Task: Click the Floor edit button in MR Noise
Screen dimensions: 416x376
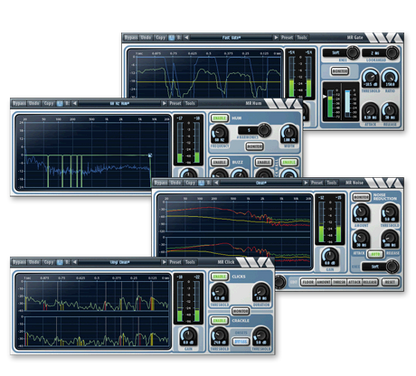Action: point(308,282)
